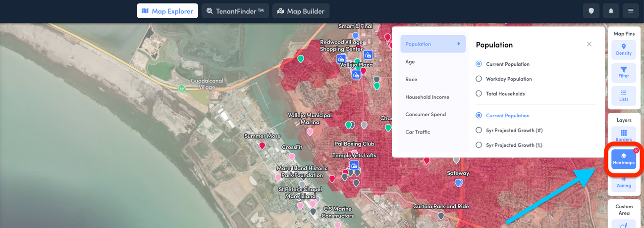Click the CrossFit pink pin
The height and width of the screenshot is (228, 644).
pyautogui.click(x=292, y=156)
